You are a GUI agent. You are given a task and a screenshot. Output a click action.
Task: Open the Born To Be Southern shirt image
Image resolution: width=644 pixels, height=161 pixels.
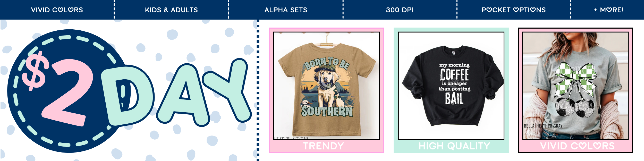[x=326, y=86]
